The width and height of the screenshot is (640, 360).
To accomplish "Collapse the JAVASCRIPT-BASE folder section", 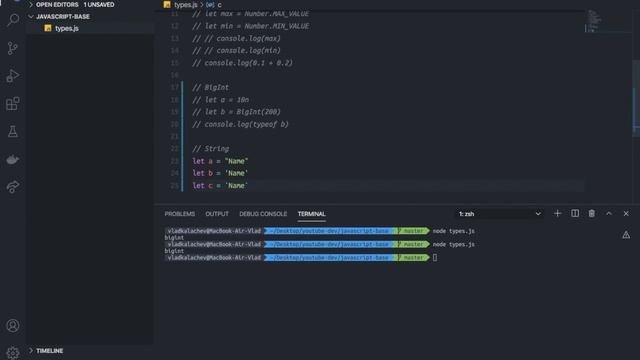I will click(62, 16).
